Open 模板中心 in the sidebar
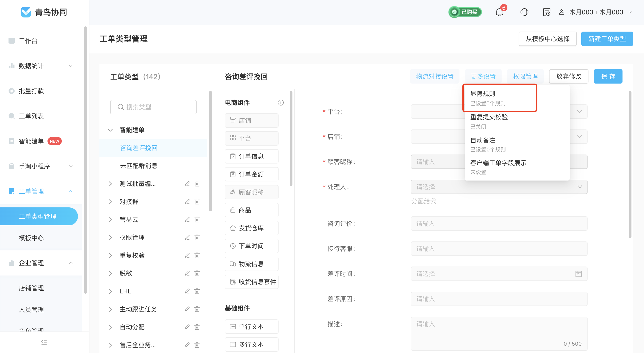The height and width of the screenshot is (353, 644). (x=31, y=238)
